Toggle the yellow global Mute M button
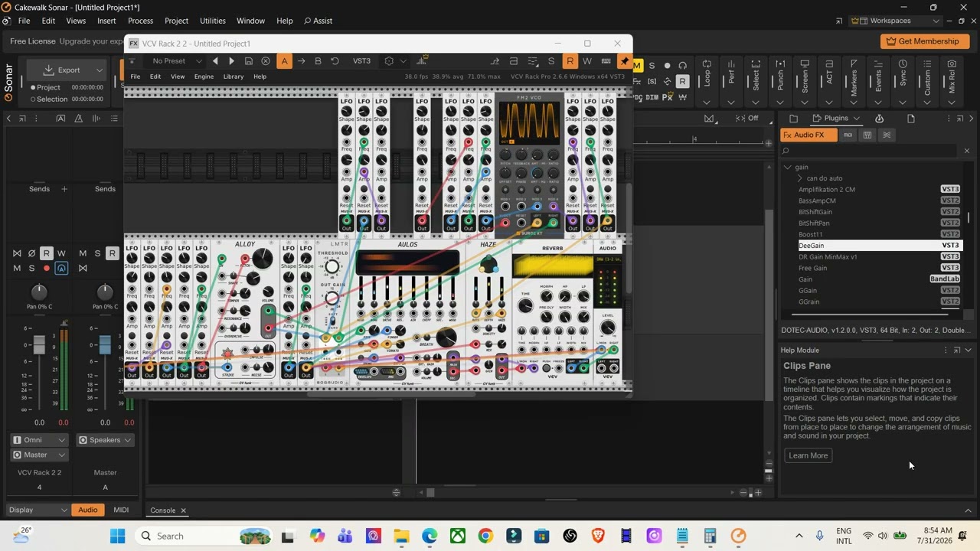The width and height of the screenshot is (980, 551). coord(637,66)
